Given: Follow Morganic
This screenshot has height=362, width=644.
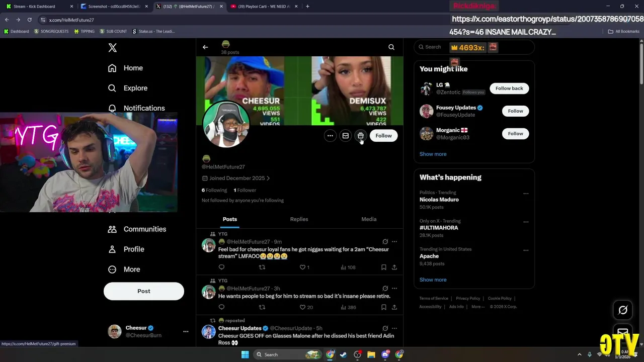Looking at the screenshot, I should [515, 134].
